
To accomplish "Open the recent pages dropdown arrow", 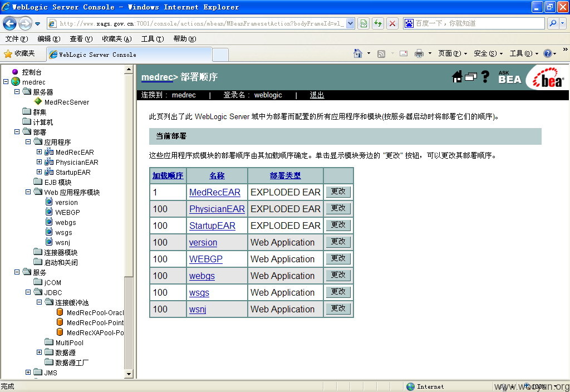I will click(x=38, y=24).
